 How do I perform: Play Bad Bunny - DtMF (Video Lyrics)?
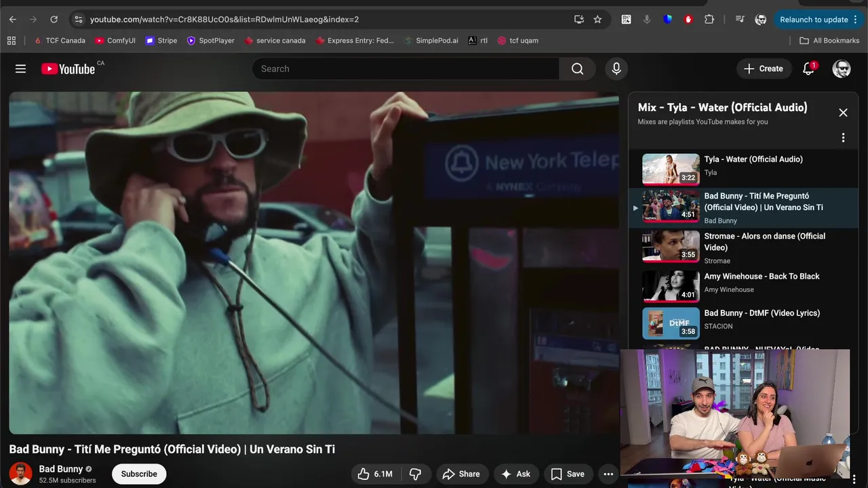(x=744, y=323)
